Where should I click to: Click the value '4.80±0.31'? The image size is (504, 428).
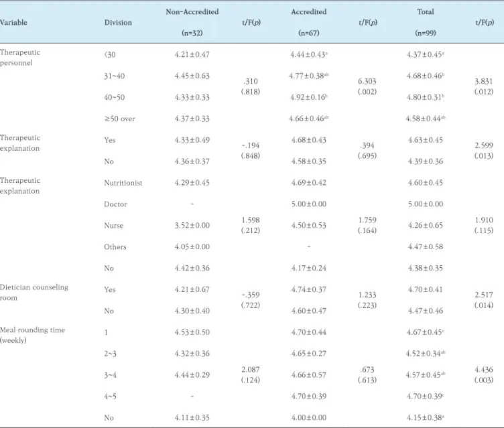pos(426,97)
